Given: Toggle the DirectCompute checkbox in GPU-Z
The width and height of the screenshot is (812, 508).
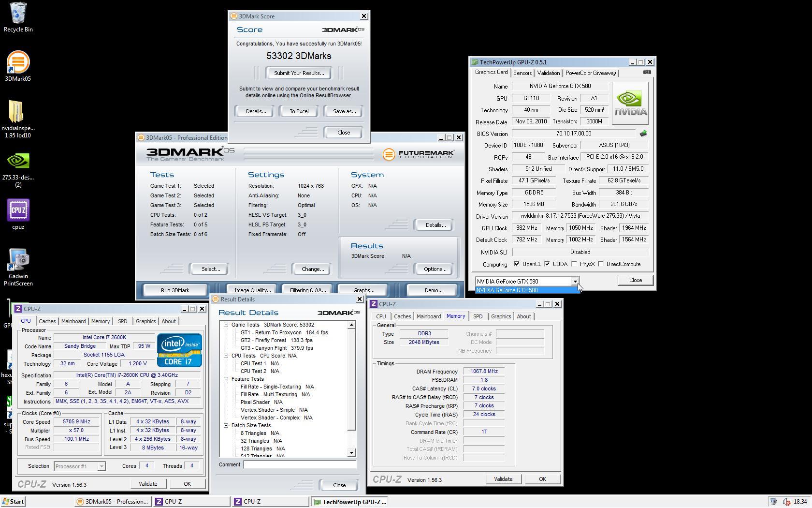Looking at the screenshot, I should [601, 264].
